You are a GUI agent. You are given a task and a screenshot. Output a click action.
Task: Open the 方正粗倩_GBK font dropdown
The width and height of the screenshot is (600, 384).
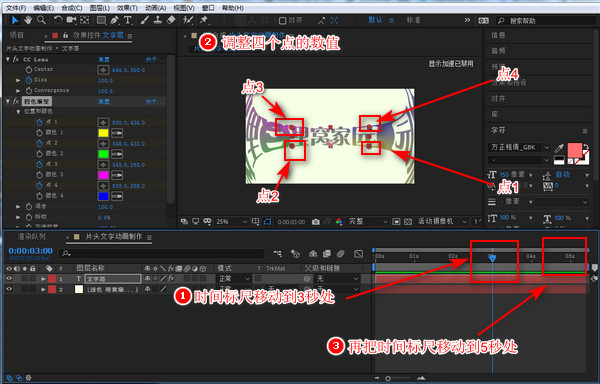519,147
